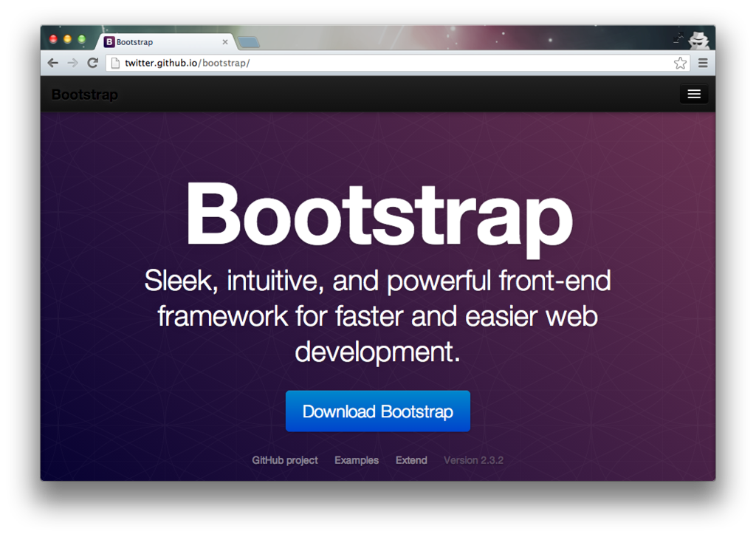
Task: Expand the collapsed navbar menu
Action: (x=694, y=94)
